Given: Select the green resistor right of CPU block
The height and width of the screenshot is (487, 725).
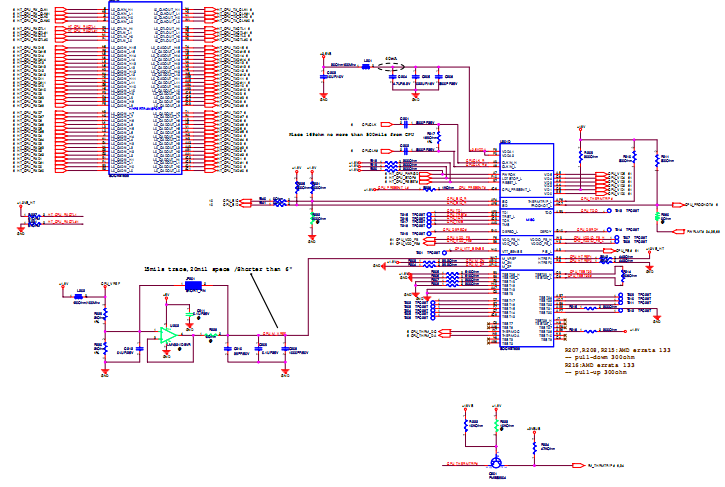Looking at the screenshot, I should pos(657,216).
